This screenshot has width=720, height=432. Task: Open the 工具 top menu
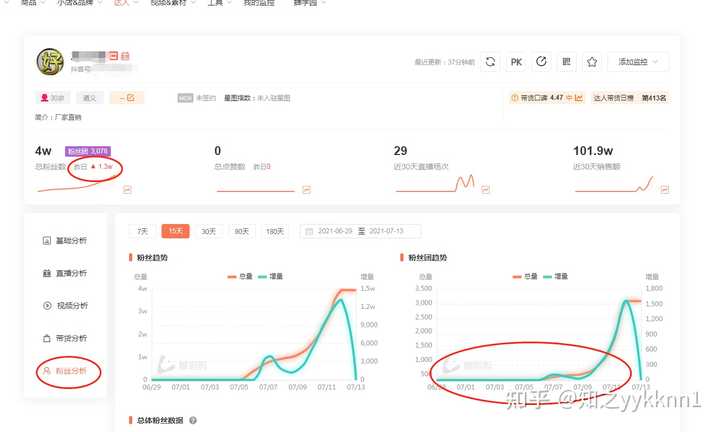218,3
